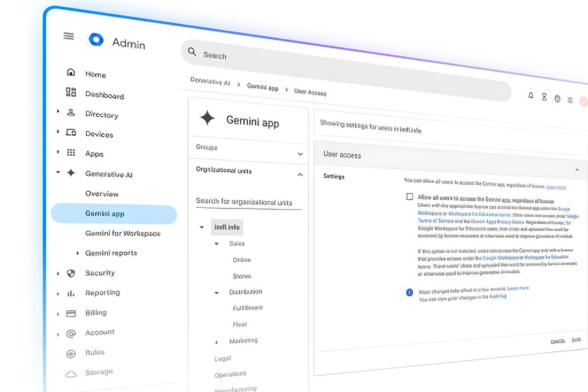Click the Gemini app sparkle icon
The image size is (588, 392).
(207, 118)
